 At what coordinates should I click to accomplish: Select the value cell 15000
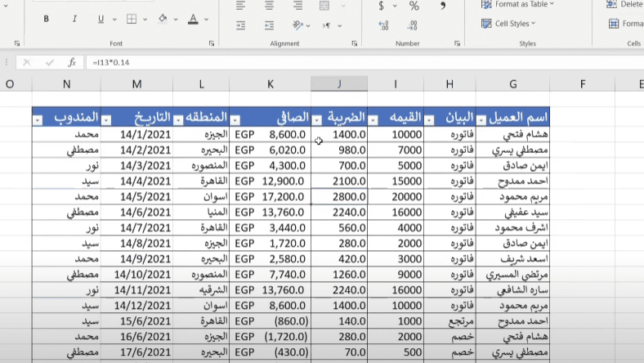pyautogui.click(x=396, y=181)
